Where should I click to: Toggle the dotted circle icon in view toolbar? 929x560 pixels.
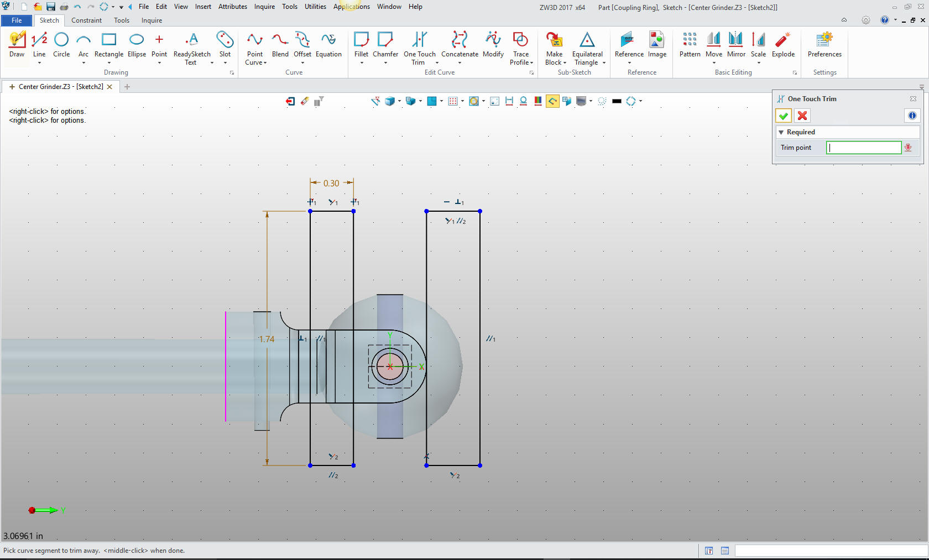coord(602,101)
